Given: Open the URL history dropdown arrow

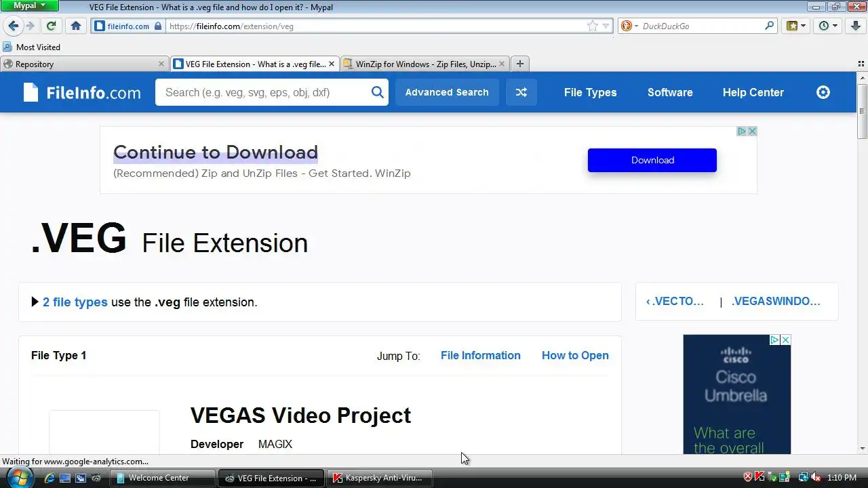Looking at the screenshot, I should click(606, 26).
